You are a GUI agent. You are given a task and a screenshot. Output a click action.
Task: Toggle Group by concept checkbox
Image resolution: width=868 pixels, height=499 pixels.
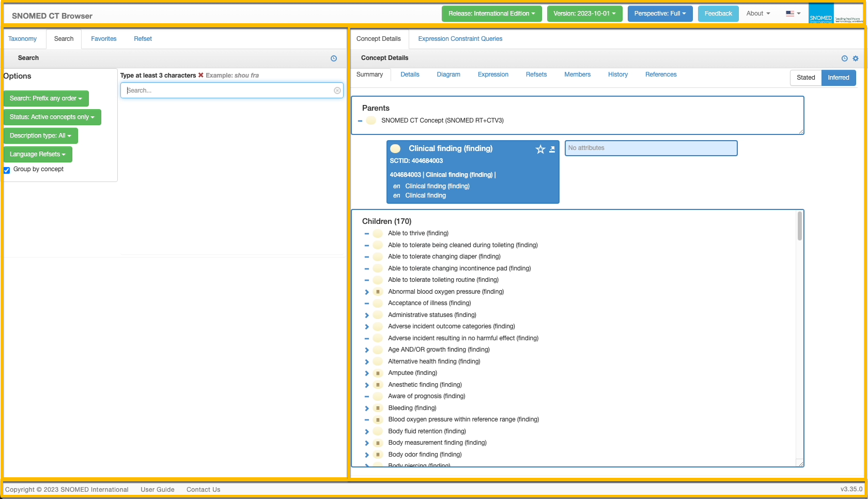(7, 170)
